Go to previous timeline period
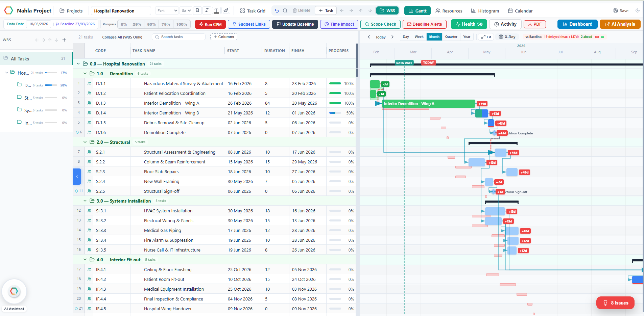The width and height of the screenshot is (644, 316). click(x=369, y=37)
